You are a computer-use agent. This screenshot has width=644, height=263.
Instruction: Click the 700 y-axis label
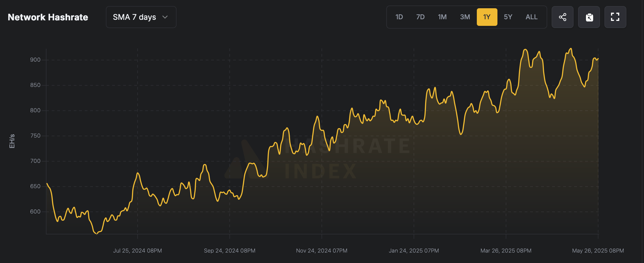pos(35,161)
